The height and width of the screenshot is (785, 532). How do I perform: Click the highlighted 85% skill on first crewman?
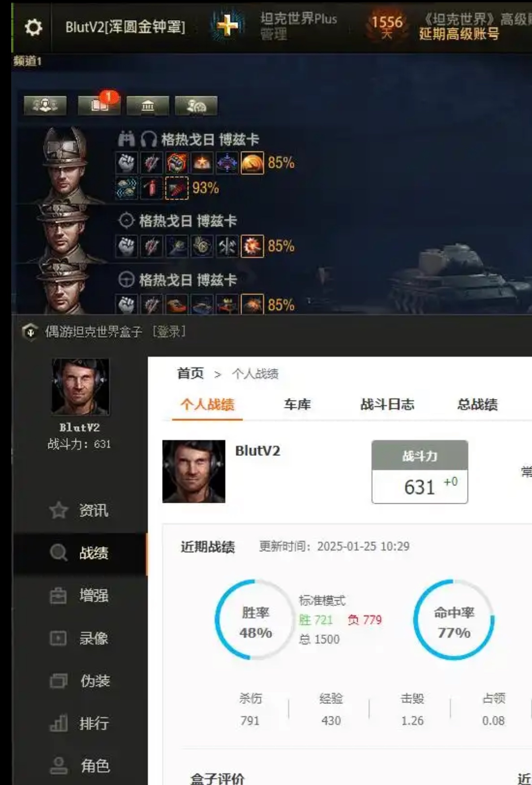pyautogui.click(x=252, y=163)
